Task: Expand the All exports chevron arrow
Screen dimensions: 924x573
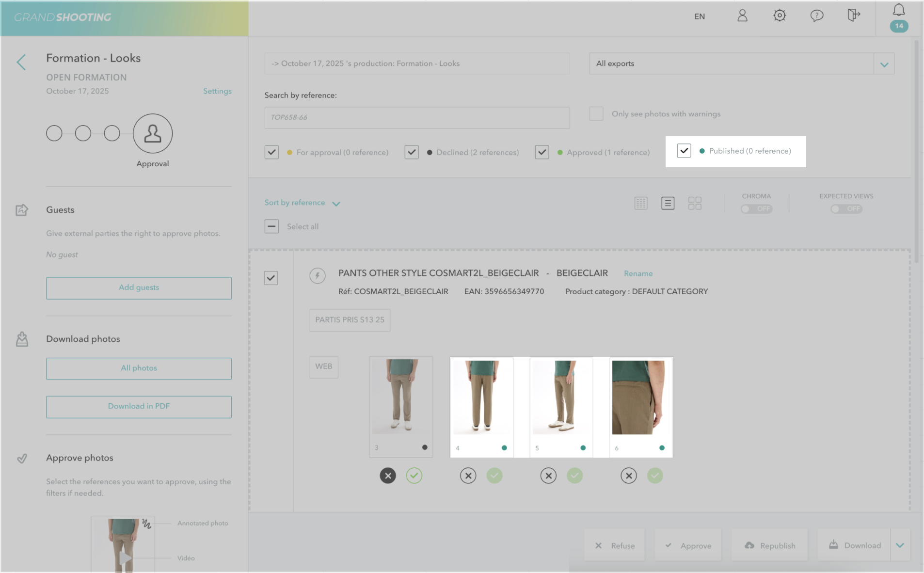Action: pos(884,64)
